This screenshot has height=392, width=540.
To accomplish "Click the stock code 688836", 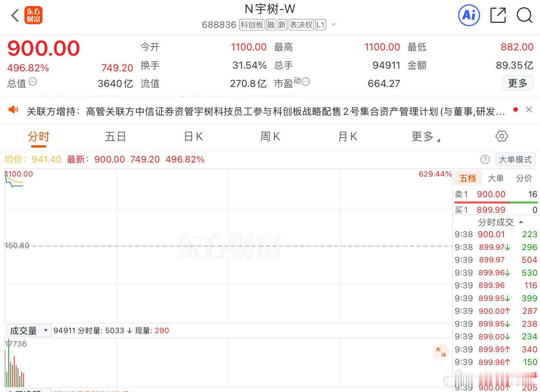I will [x=219, y=25].
